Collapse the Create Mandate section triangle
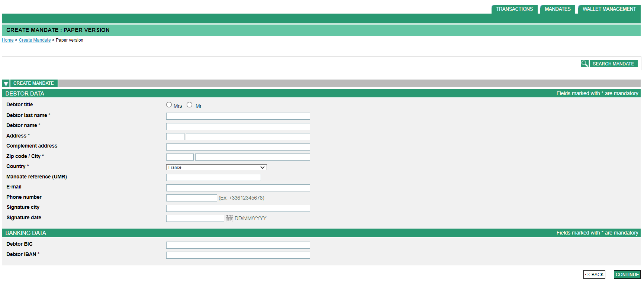Image resolution: width=644 pixels, height=281 pixels. coord(6,84)
